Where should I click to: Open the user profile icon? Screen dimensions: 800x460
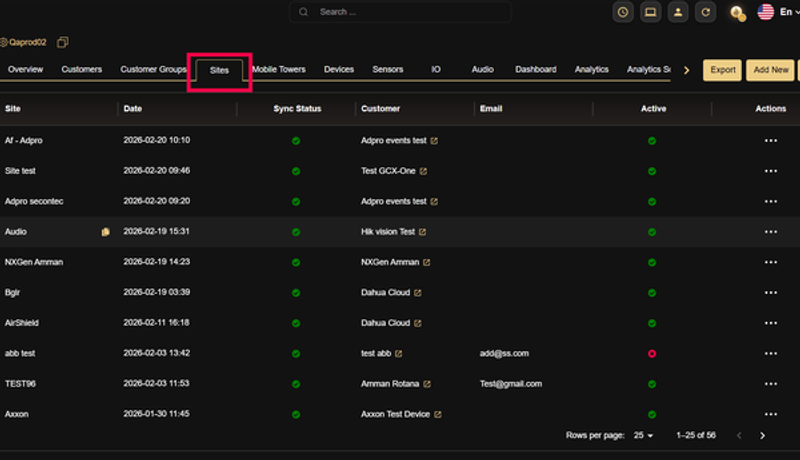pyautogui.click(x=678, y=12)
